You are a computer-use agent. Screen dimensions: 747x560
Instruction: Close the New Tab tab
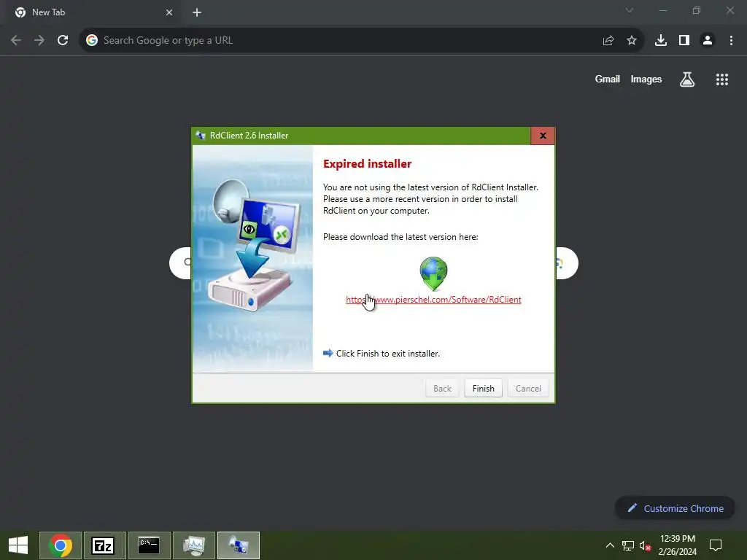click(169, 12)
